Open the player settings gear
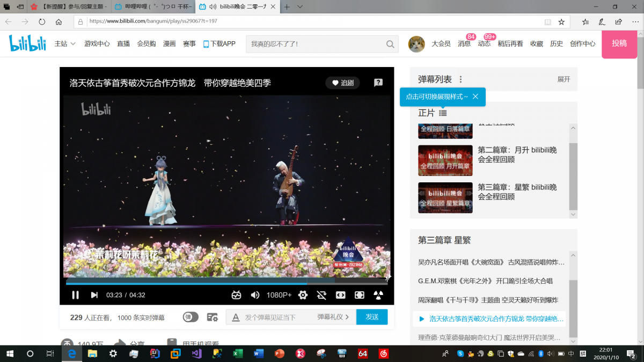This screenshot has height=362, width=644. 303,295
